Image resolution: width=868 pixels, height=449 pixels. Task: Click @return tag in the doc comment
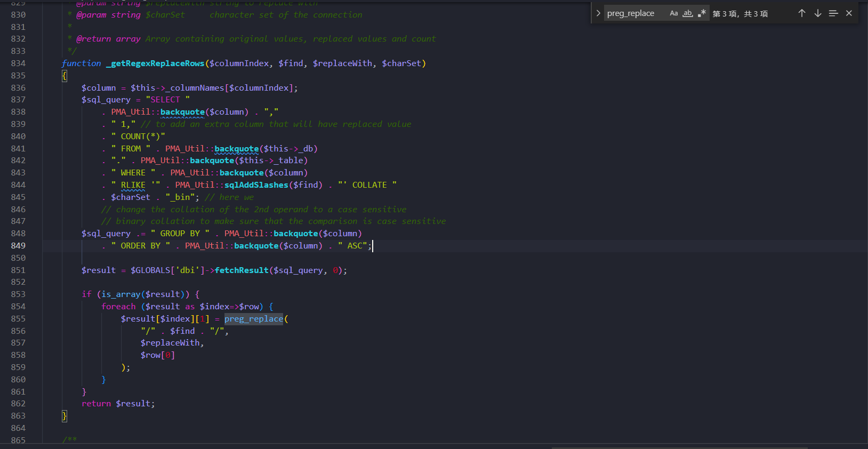[93, 39]
